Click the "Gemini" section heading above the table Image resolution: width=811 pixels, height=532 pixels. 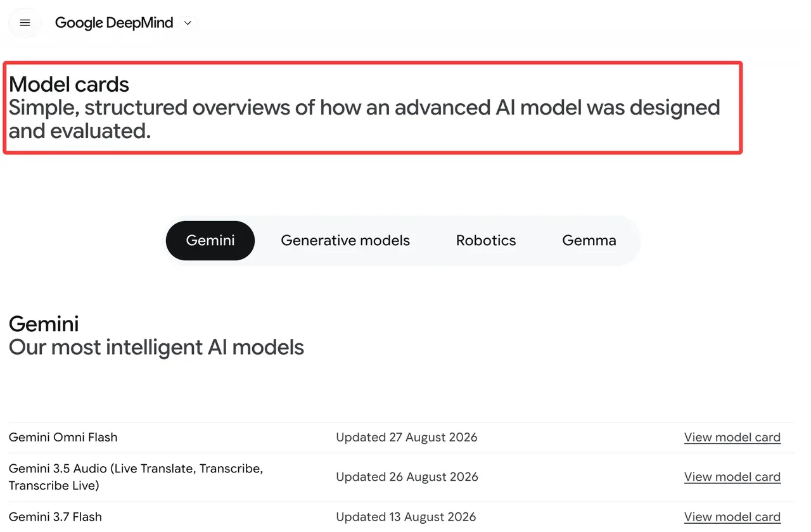point(44,324)
